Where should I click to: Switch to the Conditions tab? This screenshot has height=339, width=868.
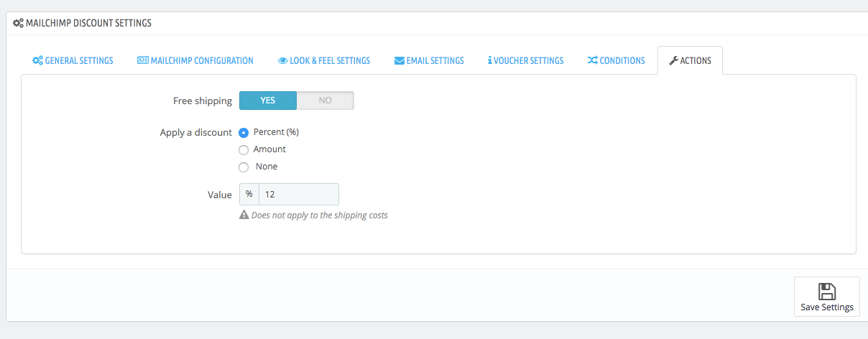click(x=616, y=60)
